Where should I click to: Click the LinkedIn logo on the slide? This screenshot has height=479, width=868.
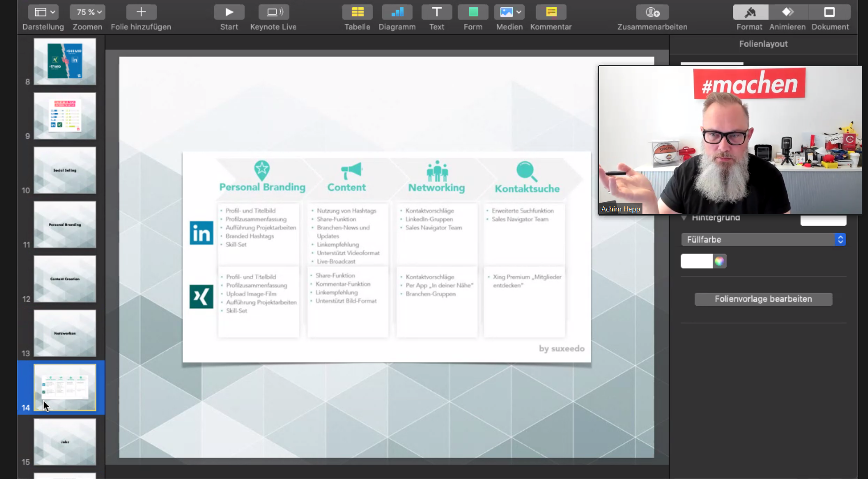point(201,233)
